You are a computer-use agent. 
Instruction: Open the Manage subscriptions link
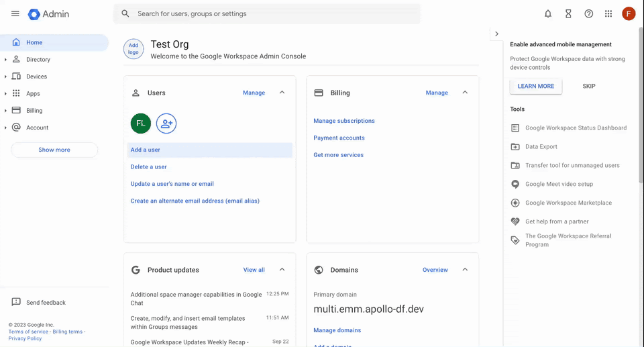click(344, 121)
